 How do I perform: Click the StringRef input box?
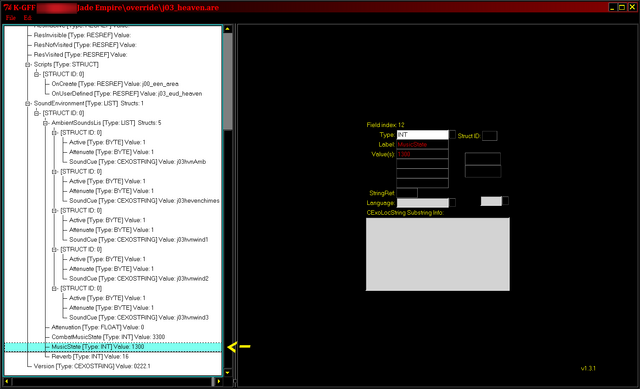click(x=407, y=193)
